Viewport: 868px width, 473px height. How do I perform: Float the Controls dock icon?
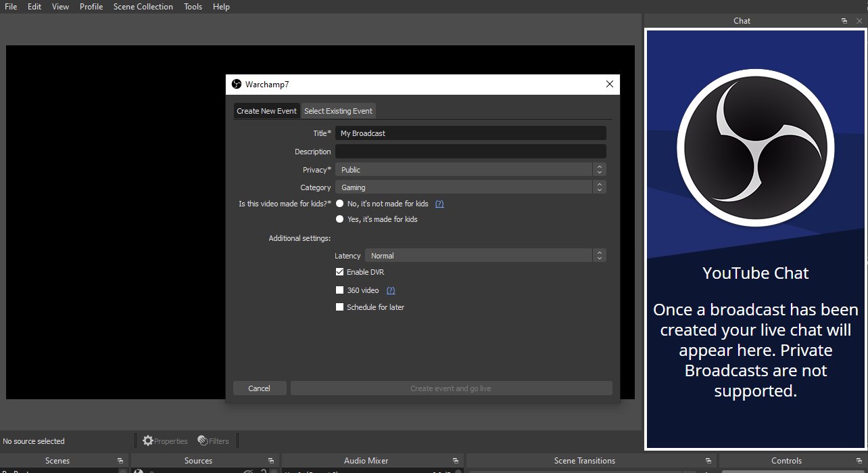[x=859, y=461]
